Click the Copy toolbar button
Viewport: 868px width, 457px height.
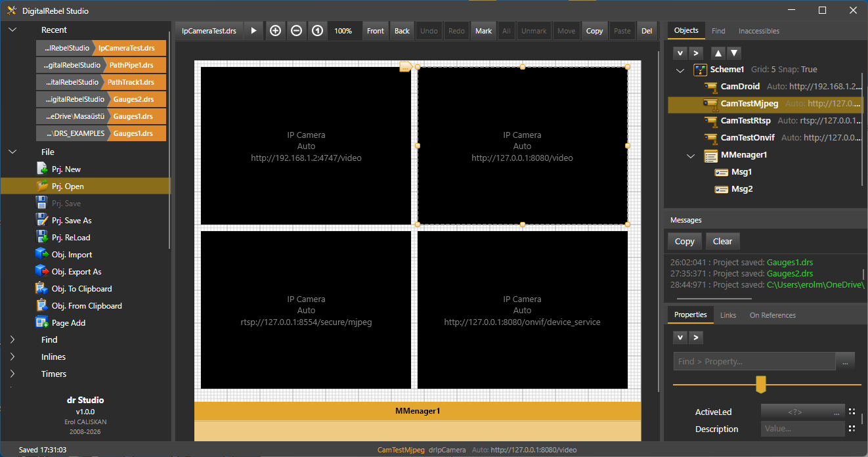pos(595,31)
